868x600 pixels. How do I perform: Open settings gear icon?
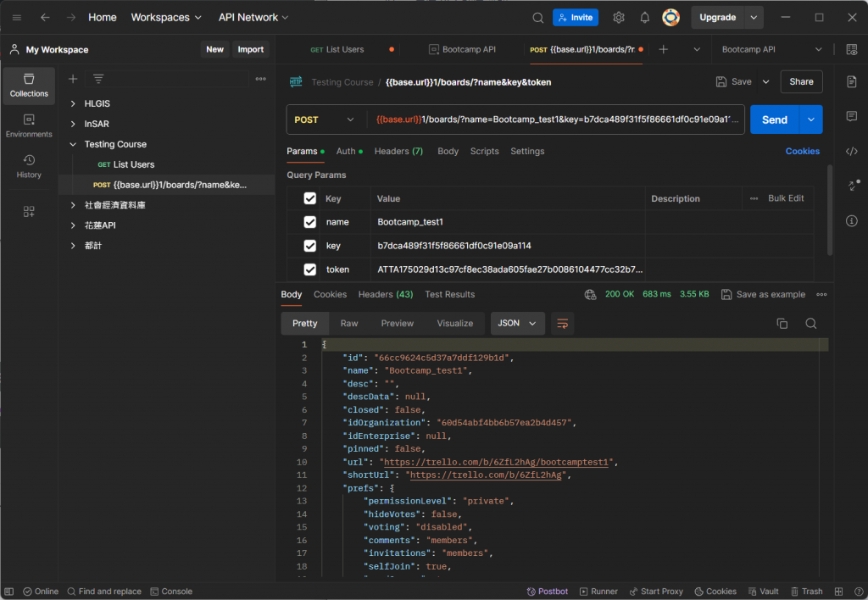pos(618,18)
